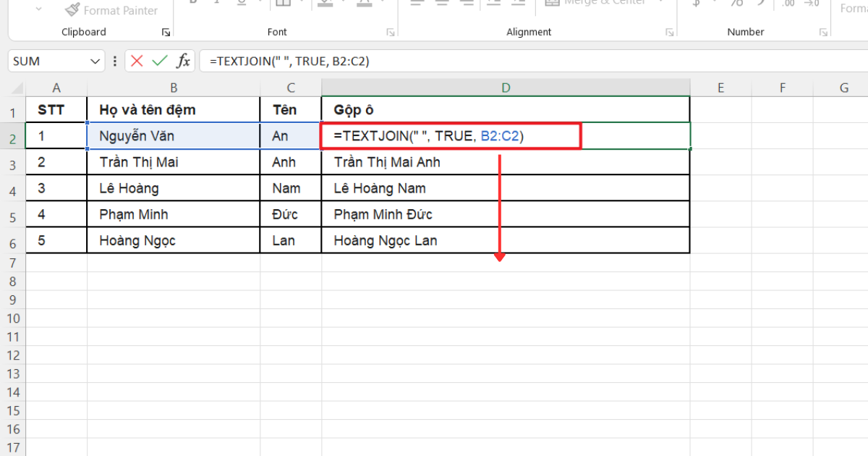Cancel the formula entry with the X

137,62
